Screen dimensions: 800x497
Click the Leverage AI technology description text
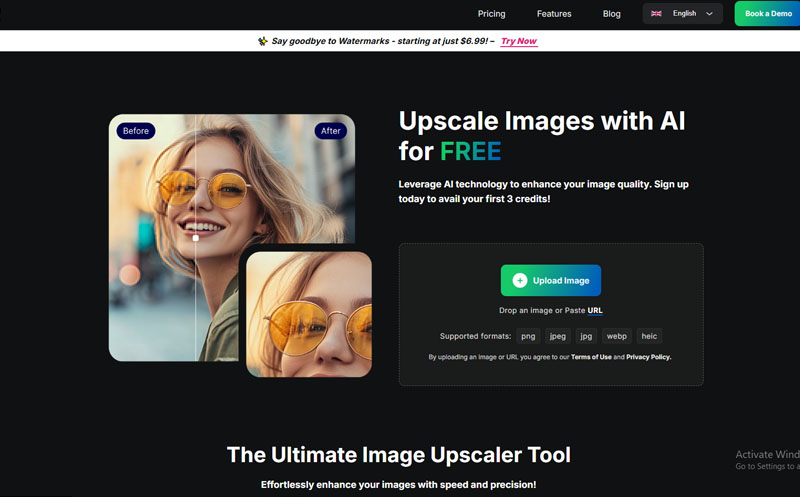pyautogui.click(x=543, y=191)
